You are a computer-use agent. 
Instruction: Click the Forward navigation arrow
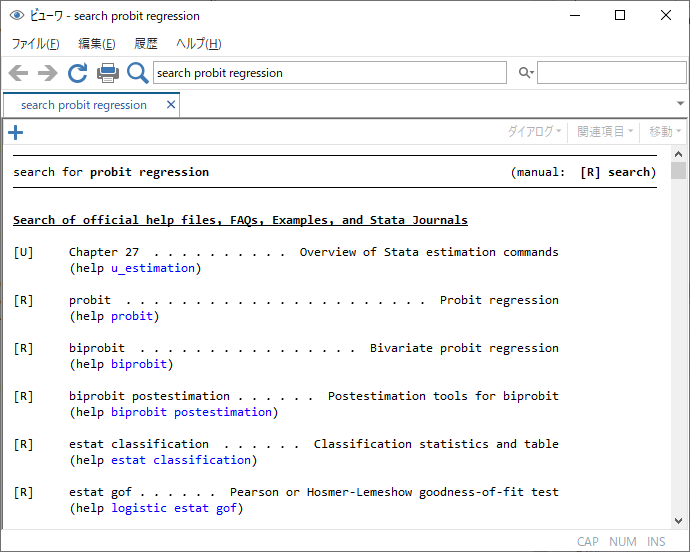(48, 73)
